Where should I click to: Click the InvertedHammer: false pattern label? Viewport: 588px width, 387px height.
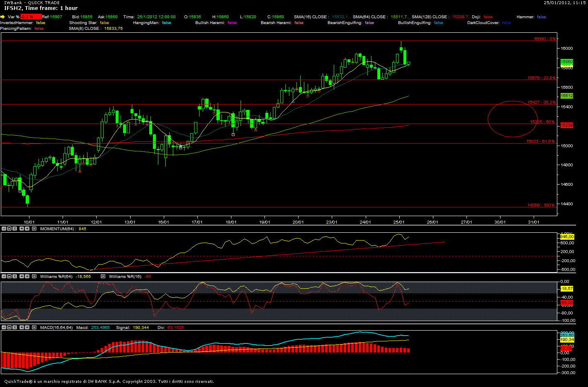[x=23, y=23]
